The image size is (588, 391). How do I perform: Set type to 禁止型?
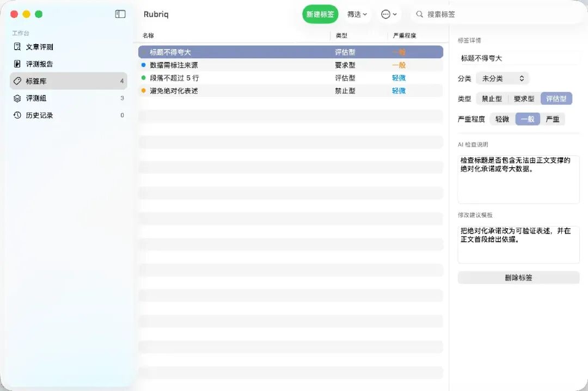coord(492,99)
